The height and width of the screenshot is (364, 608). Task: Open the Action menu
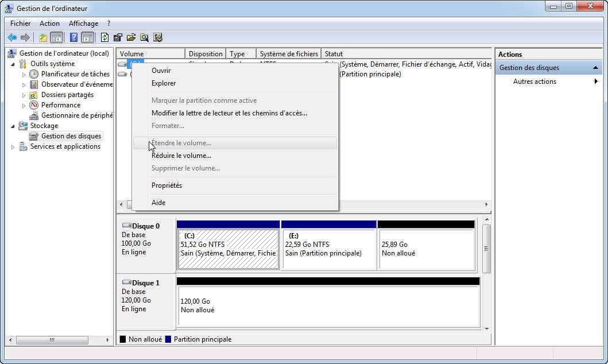point(49,24)
